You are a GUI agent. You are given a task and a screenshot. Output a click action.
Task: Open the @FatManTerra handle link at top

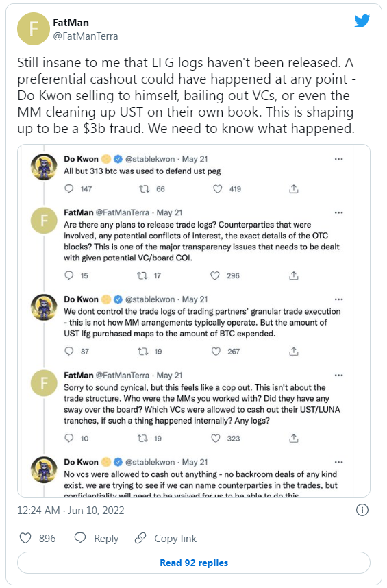[x=86, y=36]
